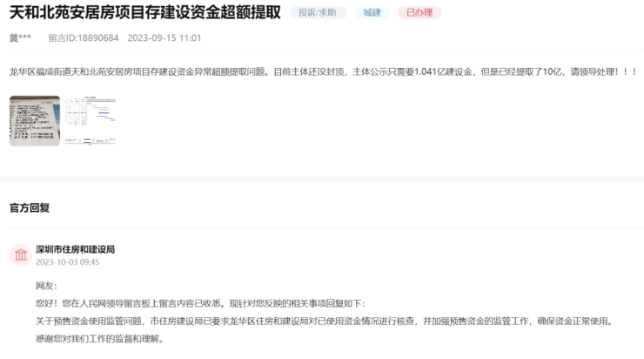This screenshot has height=359, width=644.
Task: Click the 已办理 status tag
Action: point(419,13)
